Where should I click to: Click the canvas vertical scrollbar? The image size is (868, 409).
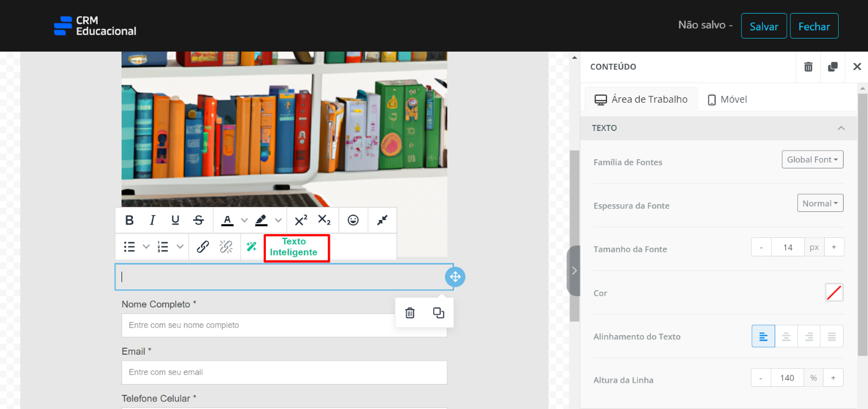(x=575, y=236)
